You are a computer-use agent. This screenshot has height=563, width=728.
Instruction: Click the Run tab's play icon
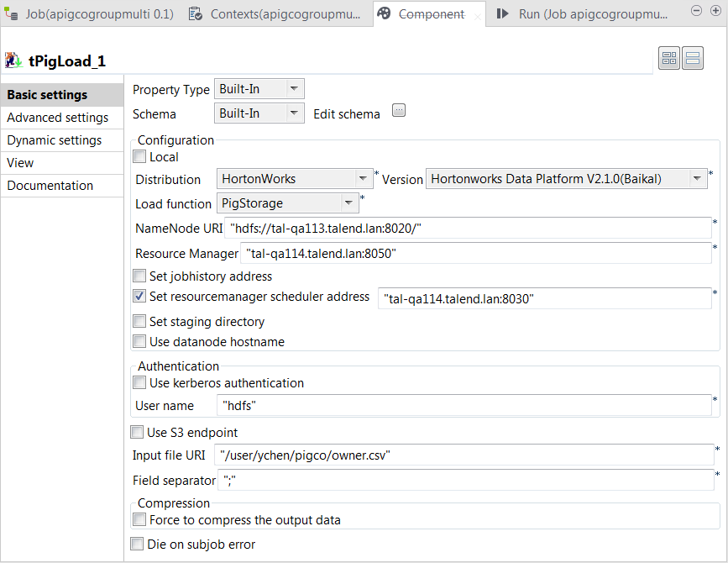point(503,13)
